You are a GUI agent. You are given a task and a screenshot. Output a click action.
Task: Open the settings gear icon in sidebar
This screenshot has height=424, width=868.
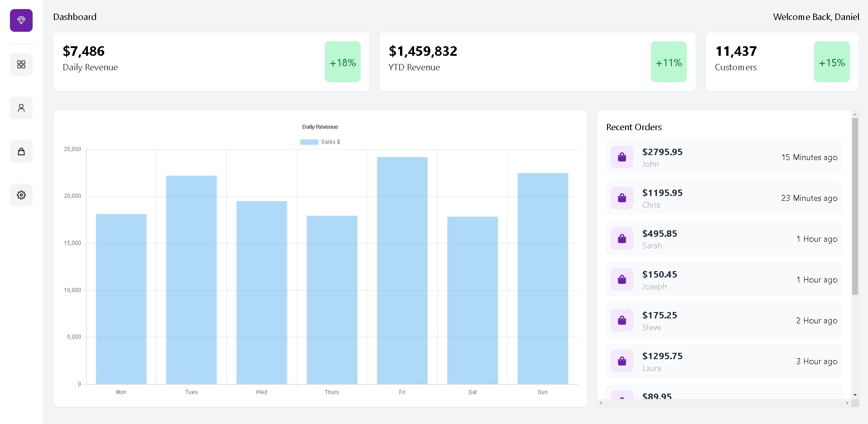click(21, 195)
